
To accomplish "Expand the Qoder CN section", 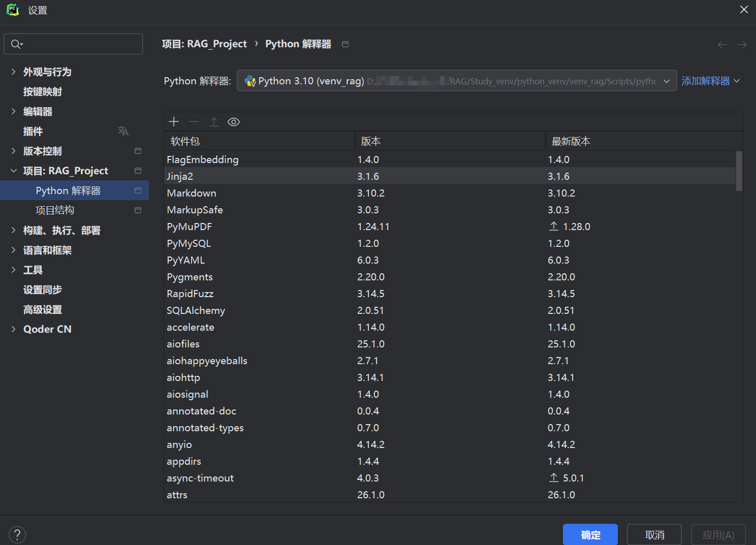I will coord(14,329).
